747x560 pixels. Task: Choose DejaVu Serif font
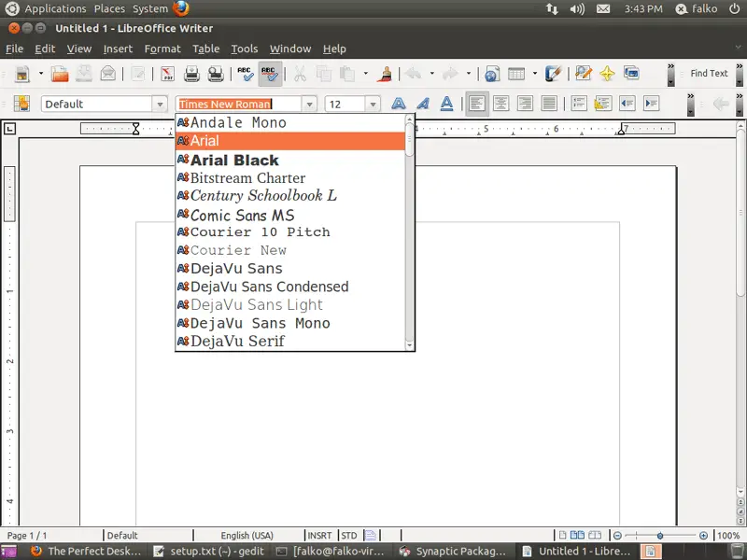290,341
